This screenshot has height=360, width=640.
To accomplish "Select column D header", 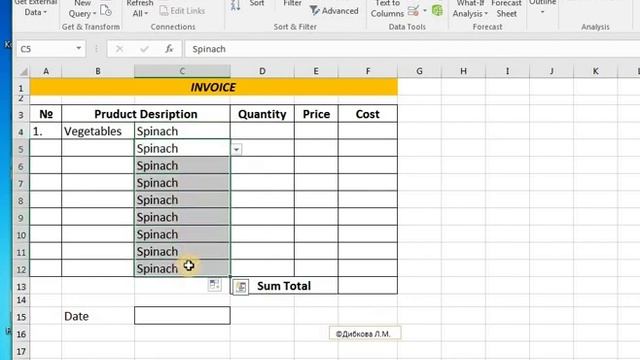I will tap(262, 71).
